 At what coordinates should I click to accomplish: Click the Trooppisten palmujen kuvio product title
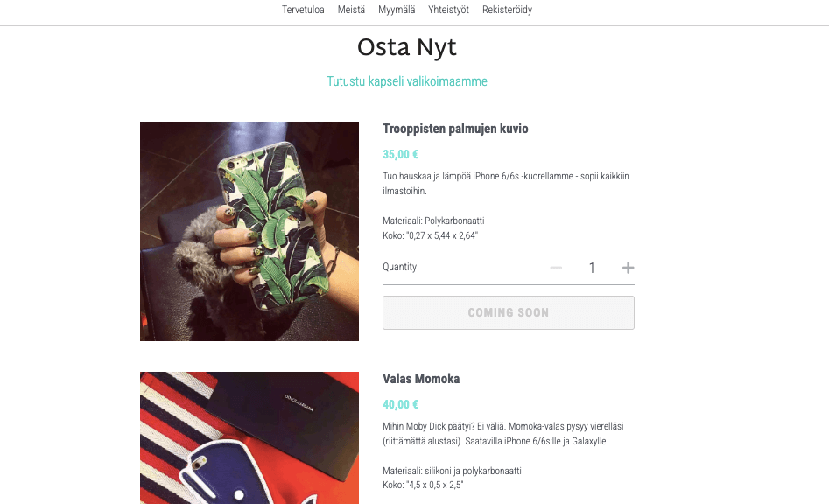(x=455, y=129)
